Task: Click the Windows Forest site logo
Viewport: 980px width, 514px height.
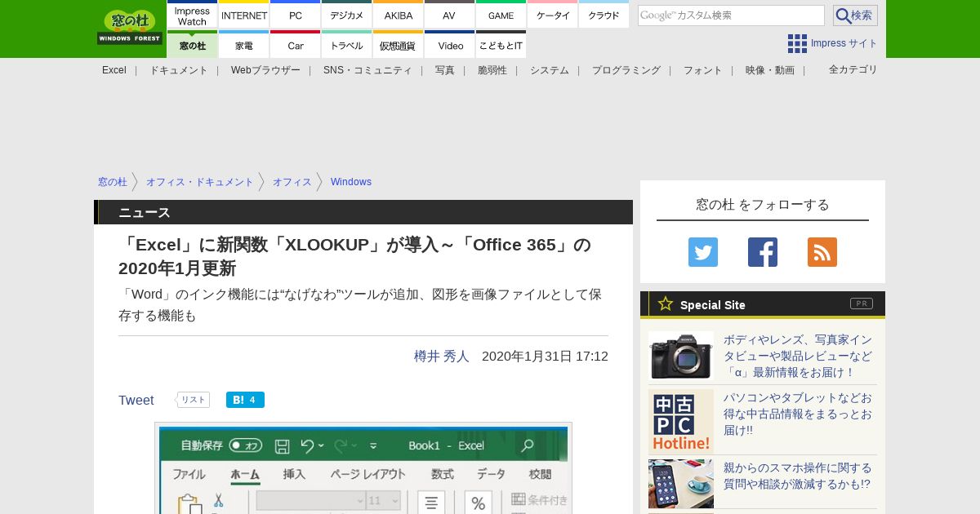Action: tap(130, 28)
